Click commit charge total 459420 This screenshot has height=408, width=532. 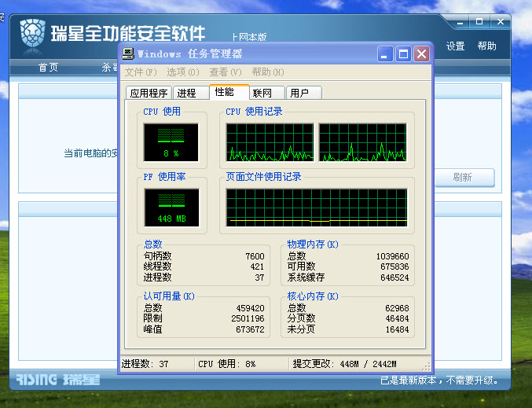(x=250, y=308)
